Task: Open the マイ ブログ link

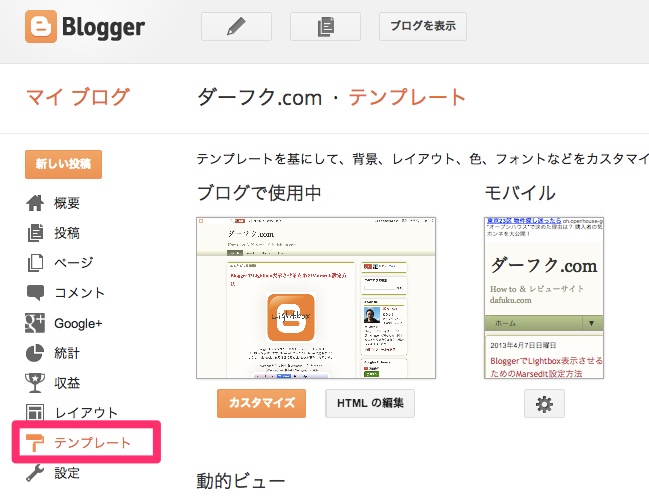Action: [77, 97]
